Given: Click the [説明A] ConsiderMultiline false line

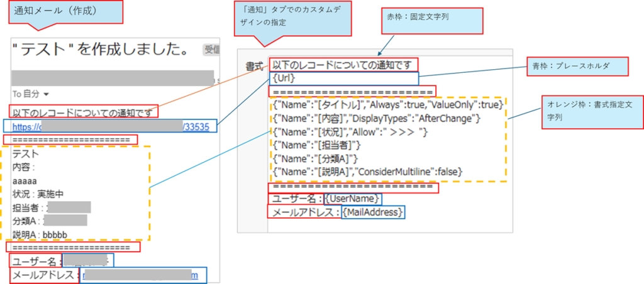Looking at the screenshot, I should tap(367, 172).
